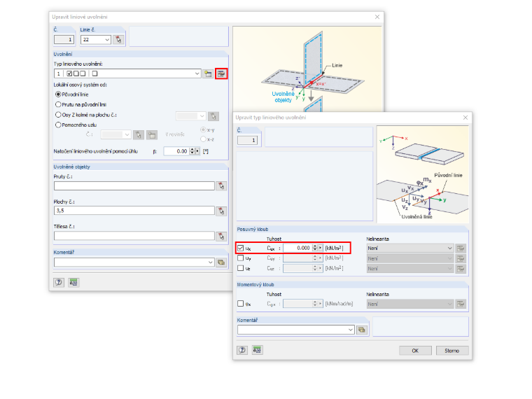Expand Komentář dropdown in back dialog
Image resolution: width=532 pixels, height=399 pixels.
click(x=211, y=262)
